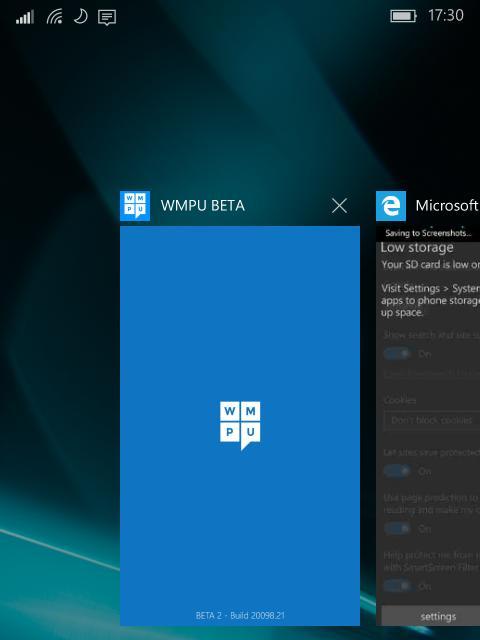Open the WMPU BETA app thumbnail
The image size is (480, 640).
point(240,426)
